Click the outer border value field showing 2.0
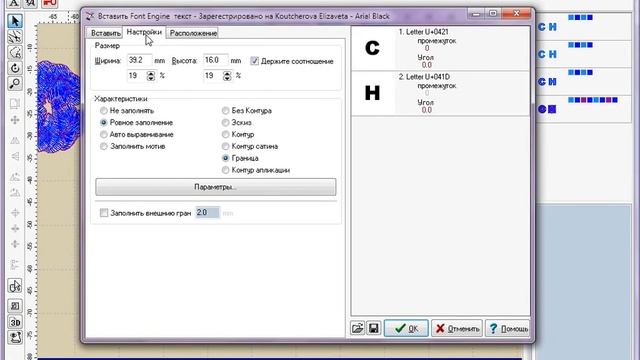The image size is (640, 360). point(207,213)
